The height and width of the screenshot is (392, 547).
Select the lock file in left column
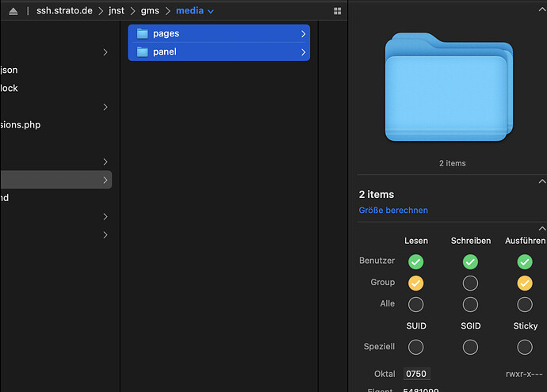9,88
